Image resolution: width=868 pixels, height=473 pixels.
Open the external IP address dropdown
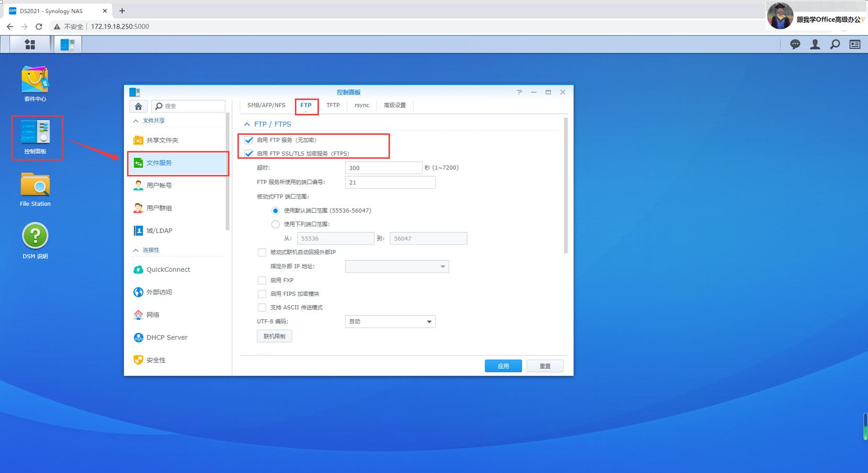[397, 267]
